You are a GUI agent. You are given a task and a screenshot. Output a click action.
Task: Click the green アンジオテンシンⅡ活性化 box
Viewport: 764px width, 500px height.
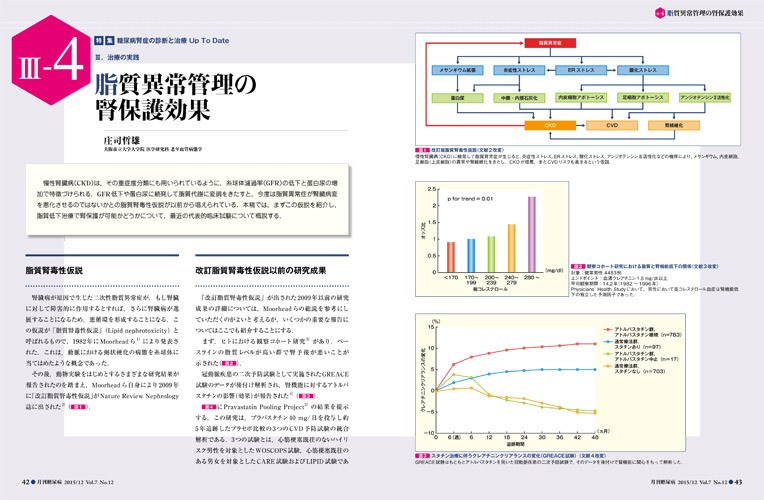[705, 97]
